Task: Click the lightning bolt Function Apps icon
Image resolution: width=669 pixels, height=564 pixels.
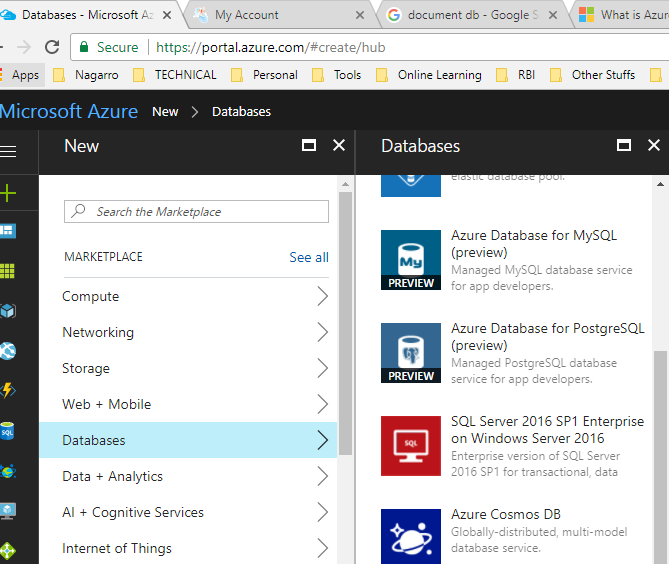Action: tap(9, 391)
